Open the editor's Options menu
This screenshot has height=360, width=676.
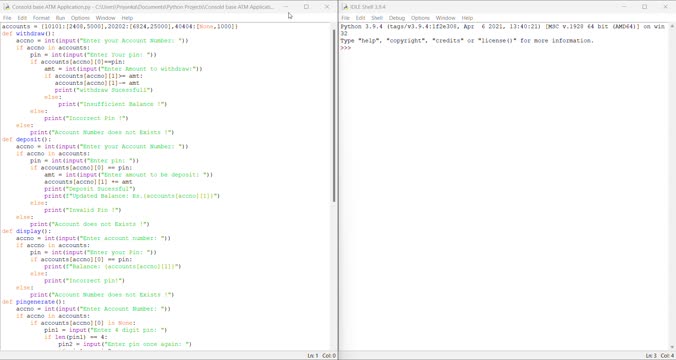[80, 18]
